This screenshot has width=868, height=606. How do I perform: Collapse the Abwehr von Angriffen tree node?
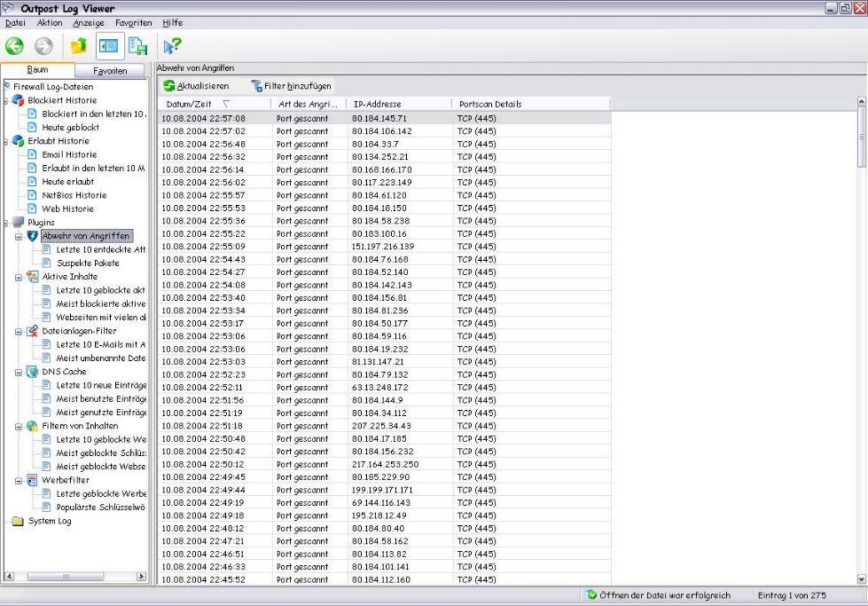(19, 237)
